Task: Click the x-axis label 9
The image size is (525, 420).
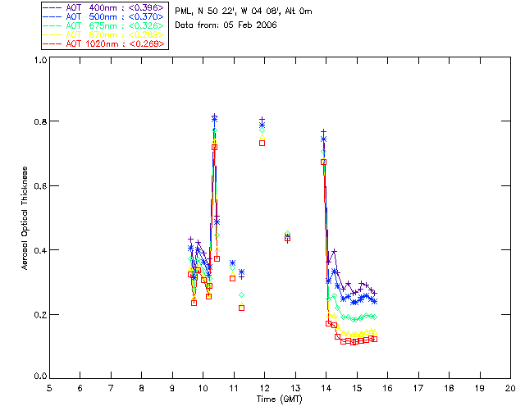Action: [172, 388]
